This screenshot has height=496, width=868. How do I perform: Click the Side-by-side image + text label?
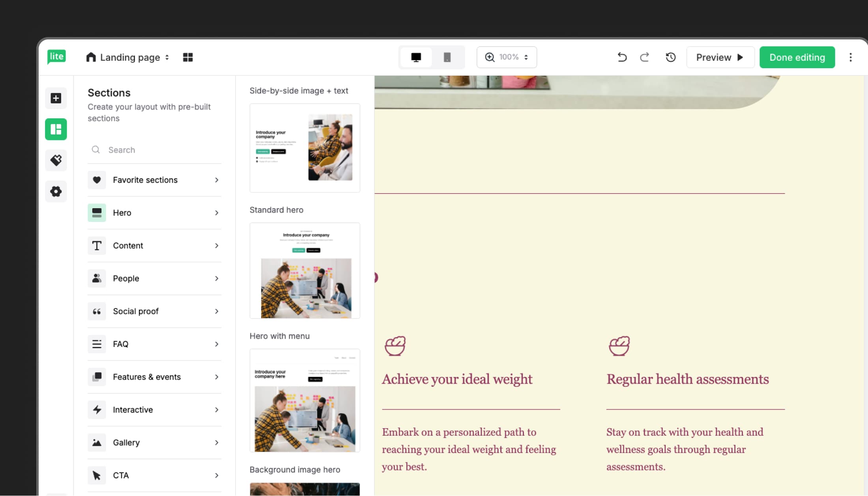pos(299,91)
